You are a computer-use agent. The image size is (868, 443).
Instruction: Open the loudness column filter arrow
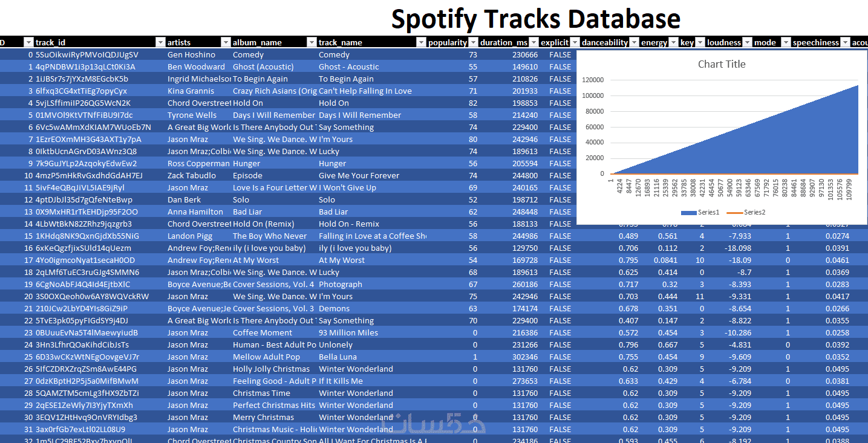coord(748,42)
